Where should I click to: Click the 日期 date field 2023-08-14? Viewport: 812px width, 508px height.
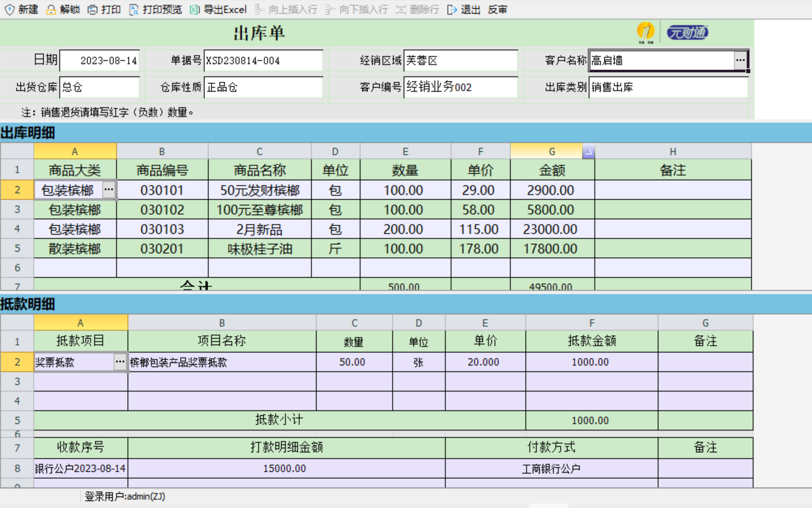coord(100,61)
